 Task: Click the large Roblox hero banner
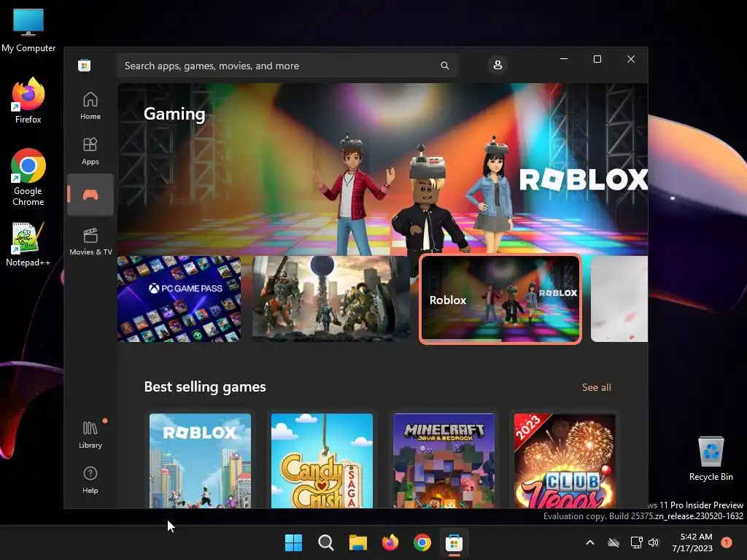point(382,169)
